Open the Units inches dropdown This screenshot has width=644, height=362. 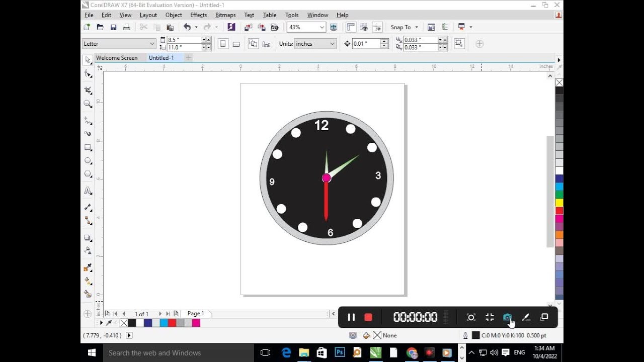point(332,44)
